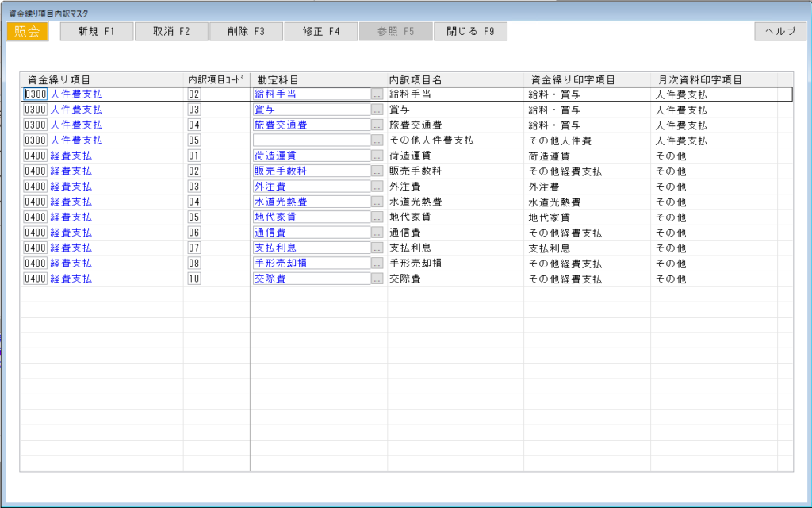Click the 荷造運賃 account field

(x=311, y=156)
